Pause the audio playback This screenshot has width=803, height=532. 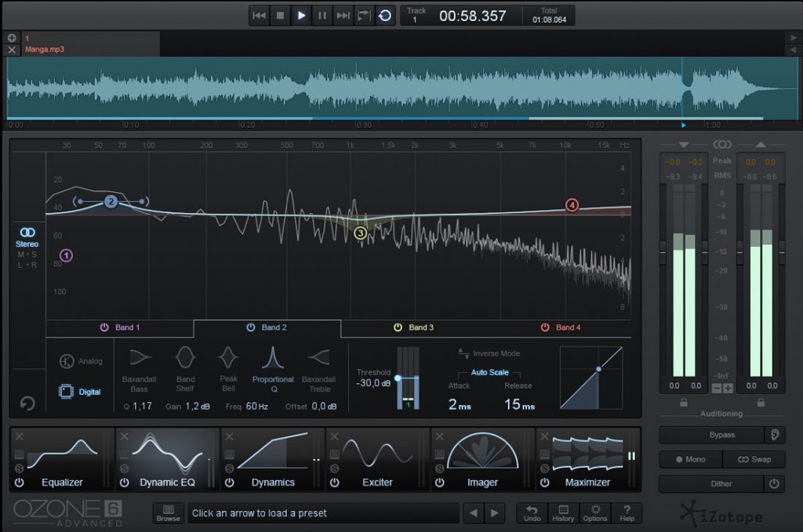coord(322,16)
